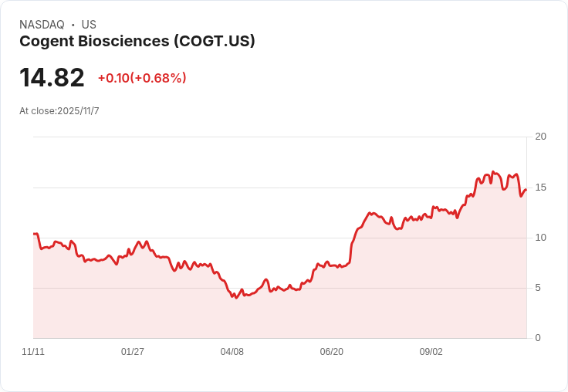The width and height of the screenshot is (568, 392).
Task: Click the NASDAQ exchange label
Action: tap(42, 25)
